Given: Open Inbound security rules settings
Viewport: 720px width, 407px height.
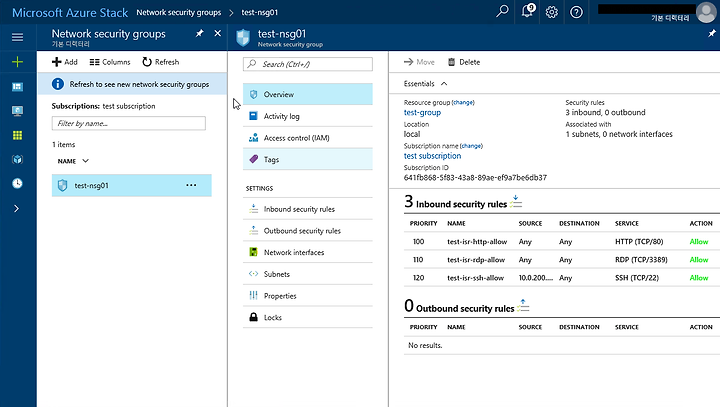Looking at the screenshot, I should (308, 209).
